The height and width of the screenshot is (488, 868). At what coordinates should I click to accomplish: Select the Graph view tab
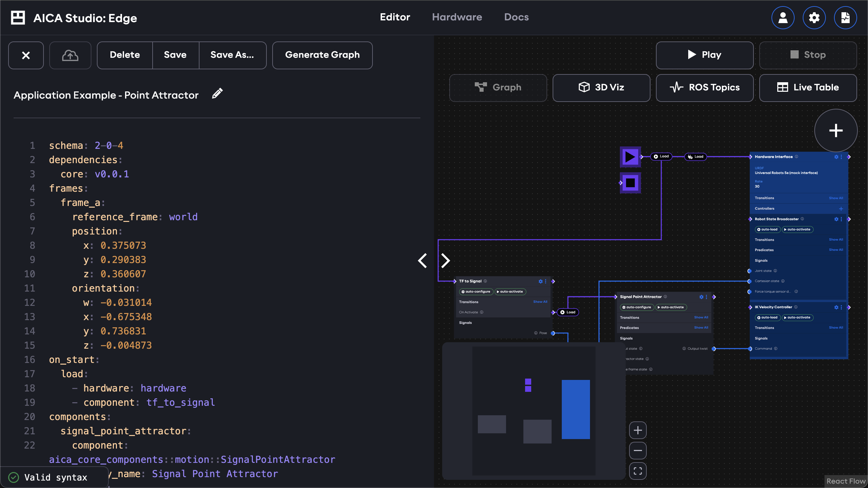(498, 88)
